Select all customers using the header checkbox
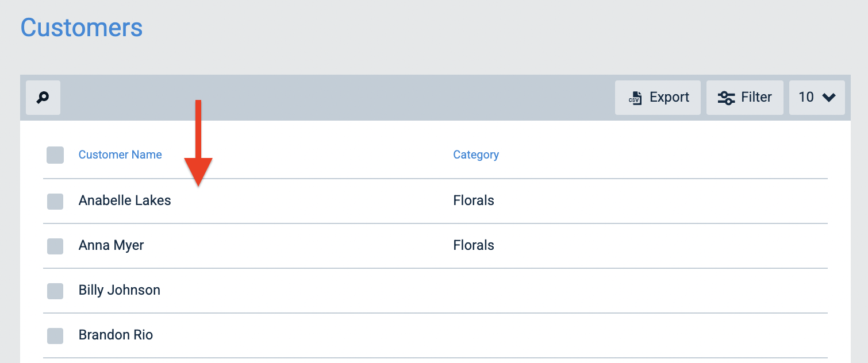This screenshot has height=363, width=868. [55, 155]
